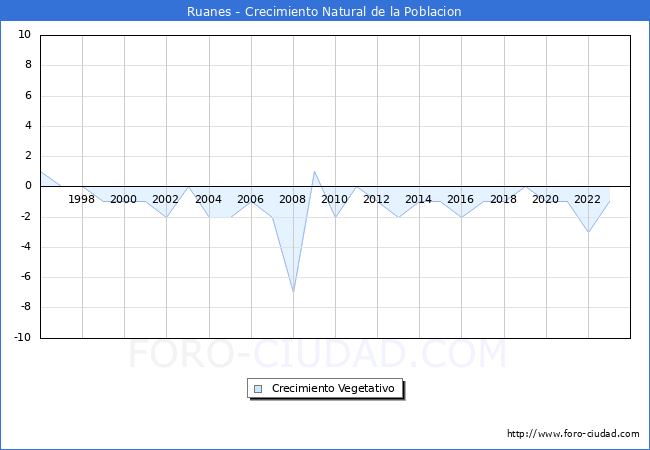
Task: Click the 2022 x-axis label
Action: pyautogui.click(x=587, y=199)
